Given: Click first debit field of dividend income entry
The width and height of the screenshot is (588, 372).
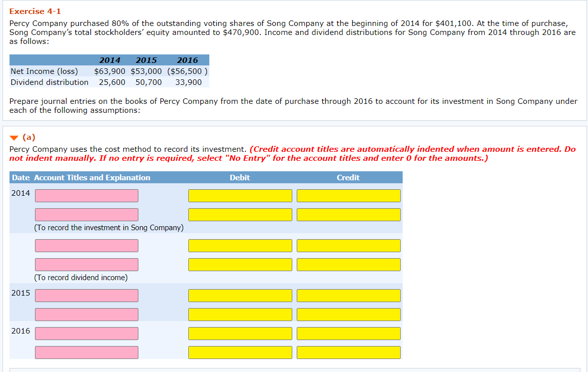Looking at the screenshot, I should pos(240,246).
